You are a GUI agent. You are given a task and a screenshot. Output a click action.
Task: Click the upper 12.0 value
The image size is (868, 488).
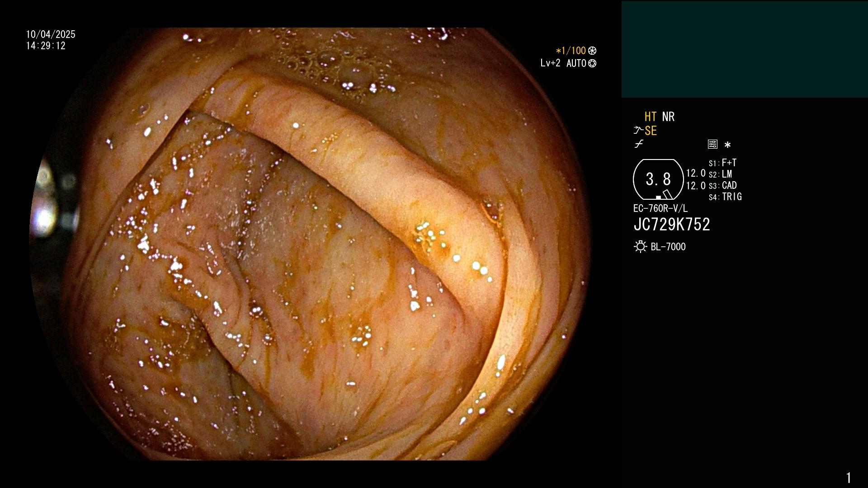pos(696,173)
